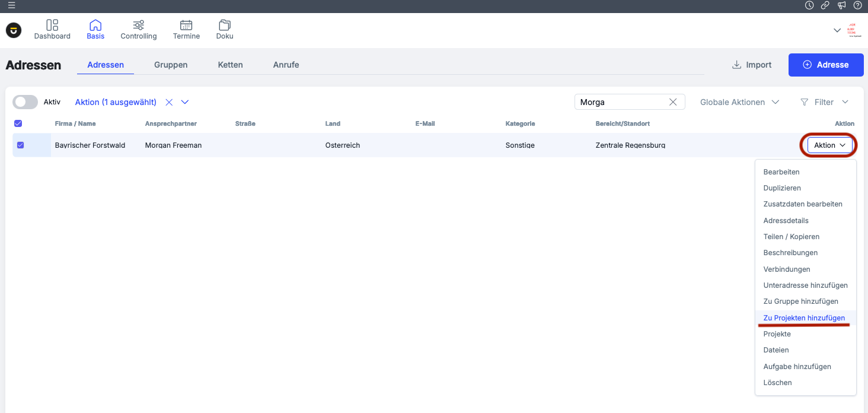The width and height of the screenshot is (868, 413).
Task: Collapse the row's Aktion dropdown button
Action: [829, 145]
